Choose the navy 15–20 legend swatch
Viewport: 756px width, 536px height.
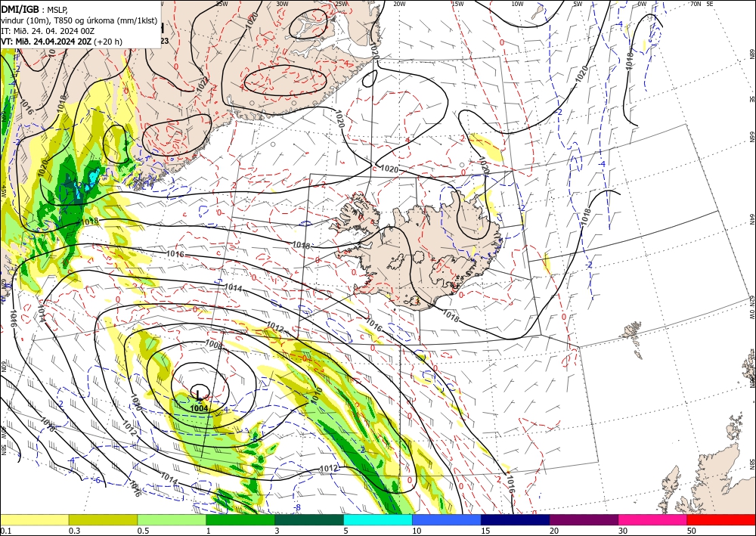pos(516,519)
